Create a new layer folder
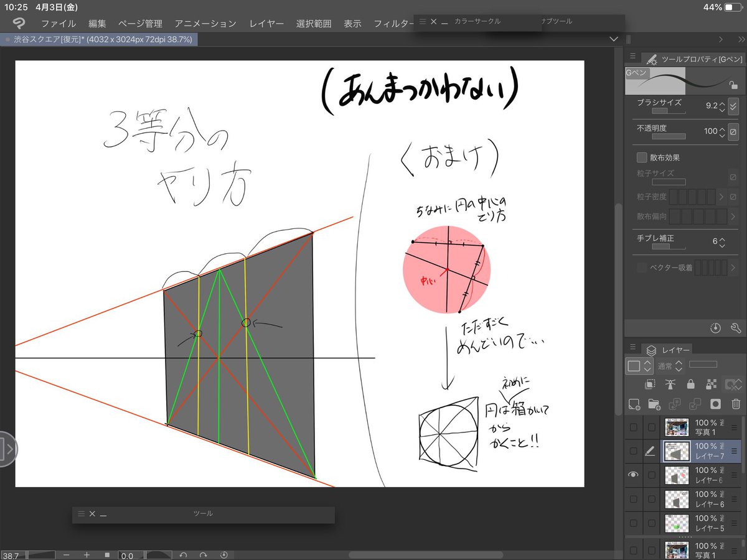This screenshot has width=747, height=560. pyautogui.click(x=654, y=404)
